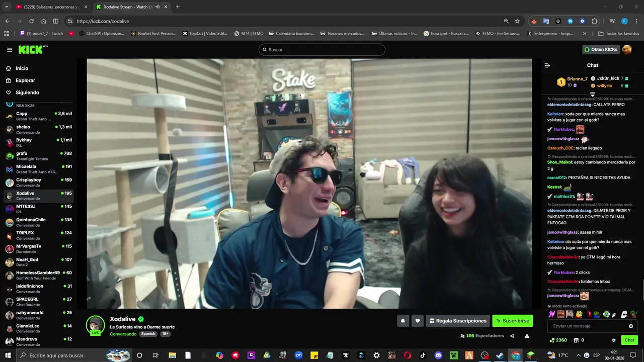Open the Kick hamburger menu
644x362 pixels.
10,50
